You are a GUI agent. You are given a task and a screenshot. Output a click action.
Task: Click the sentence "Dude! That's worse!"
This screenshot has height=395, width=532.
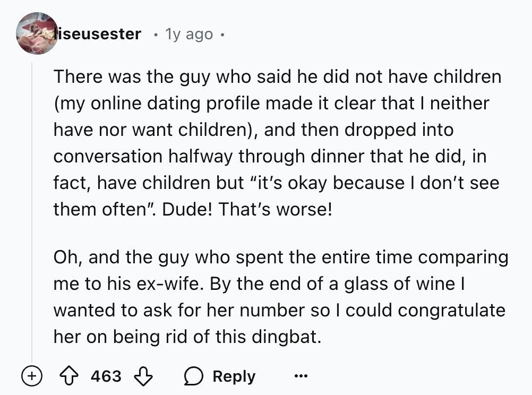pos(247,209)
